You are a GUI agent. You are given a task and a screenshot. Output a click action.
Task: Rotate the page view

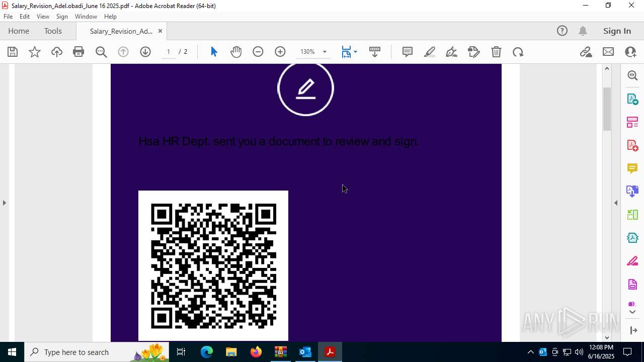pyautogui.click(x=518, y=52)
